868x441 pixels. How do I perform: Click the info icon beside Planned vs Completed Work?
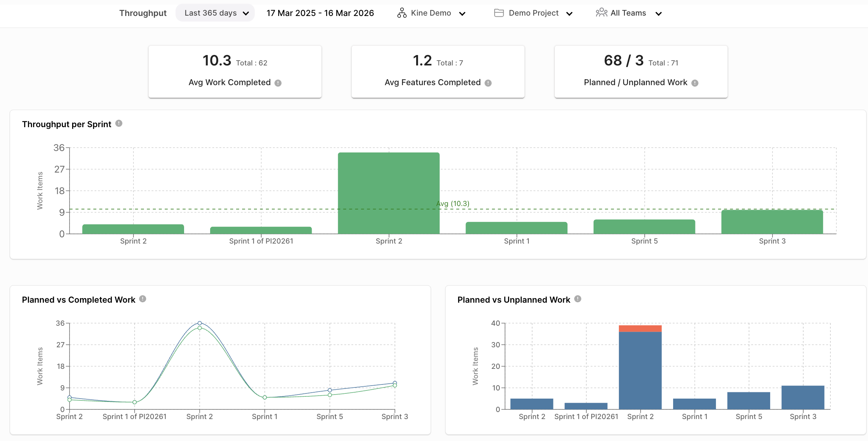click(143, 299)
